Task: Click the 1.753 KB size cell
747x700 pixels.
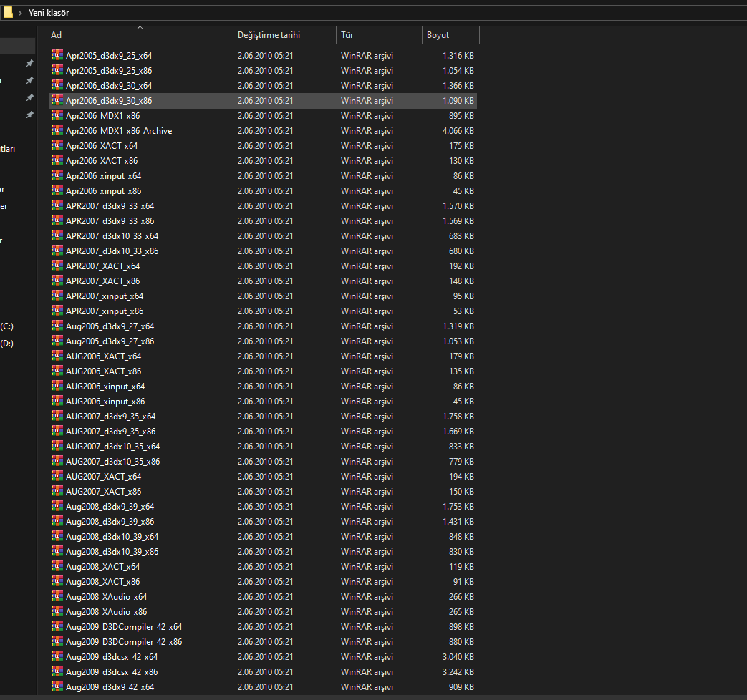Action: (x=458, y=506)
